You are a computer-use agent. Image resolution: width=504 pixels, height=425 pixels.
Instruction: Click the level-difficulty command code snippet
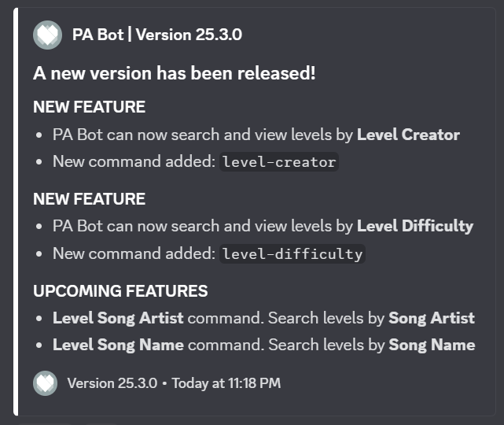292,254
